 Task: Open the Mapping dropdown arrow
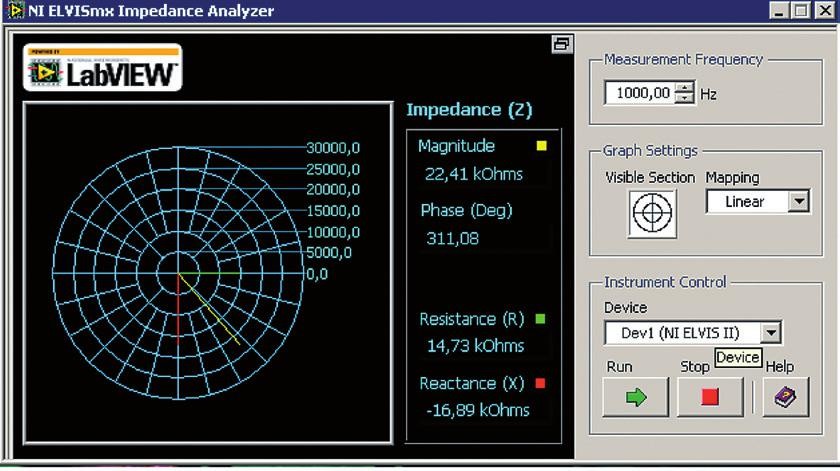click(799, 201)
